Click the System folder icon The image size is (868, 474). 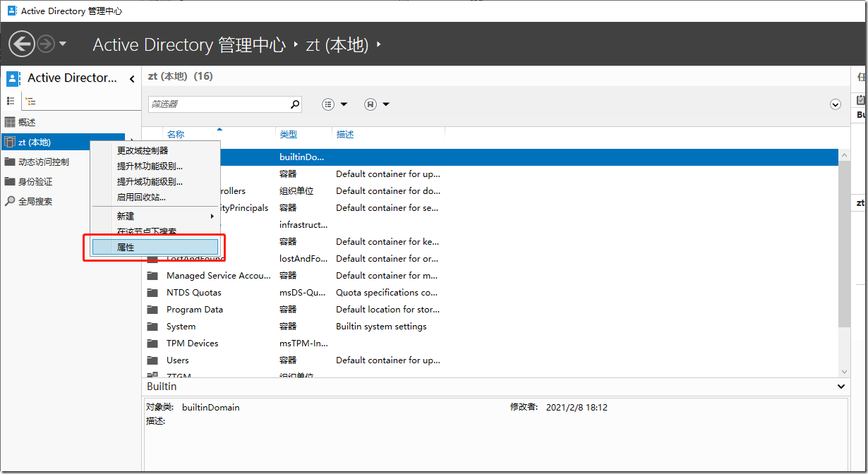click(152, 327)
